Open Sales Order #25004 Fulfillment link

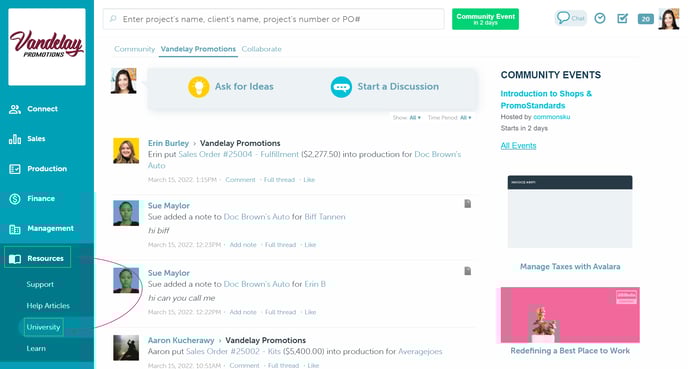point(238,154)
